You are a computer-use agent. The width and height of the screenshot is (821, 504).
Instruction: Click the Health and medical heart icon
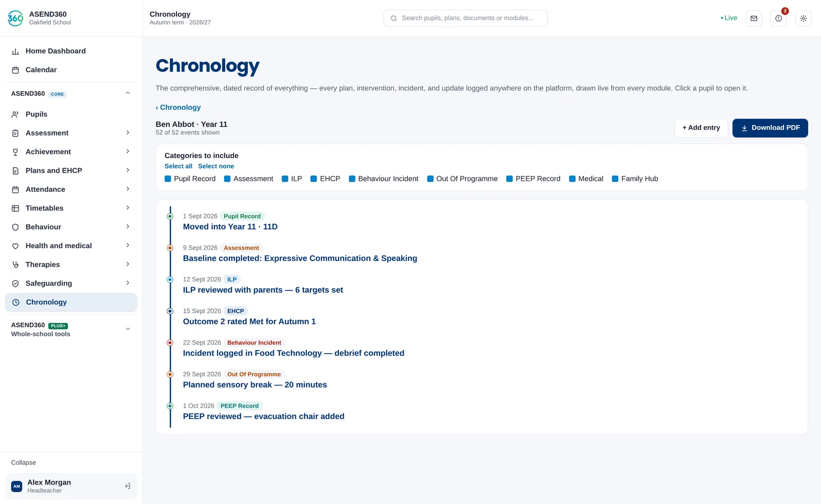(15, 246)
